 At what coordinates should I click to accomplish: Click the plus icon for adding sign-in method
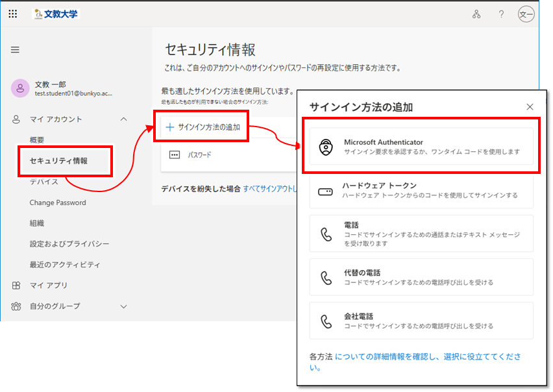tap(170, 127)
